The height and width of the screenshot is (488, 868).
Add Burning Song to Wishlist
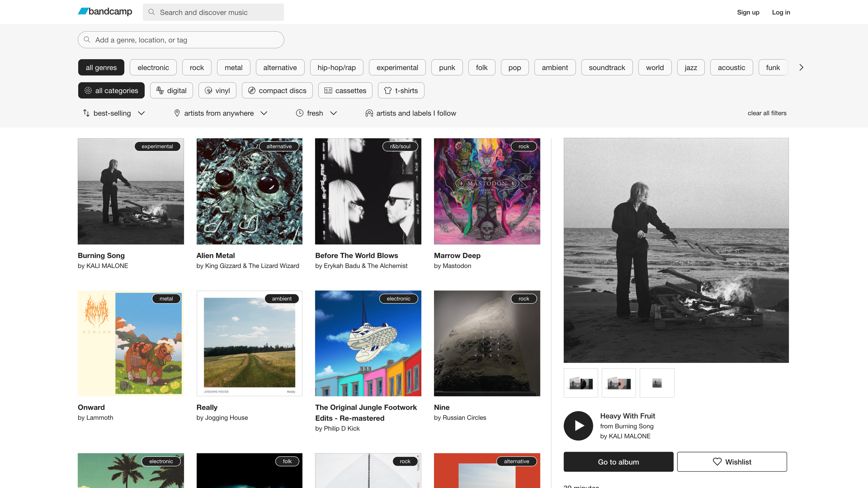(732, 462)
